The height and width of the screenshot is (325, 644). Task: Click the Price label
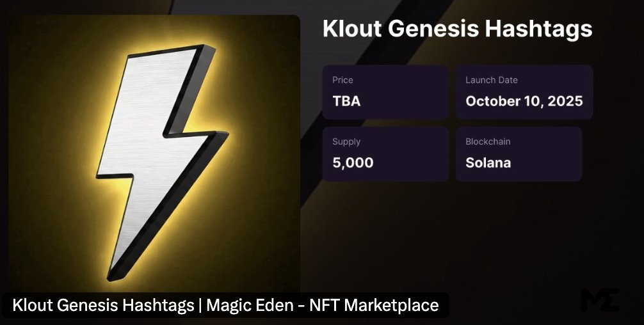[342, 80]
